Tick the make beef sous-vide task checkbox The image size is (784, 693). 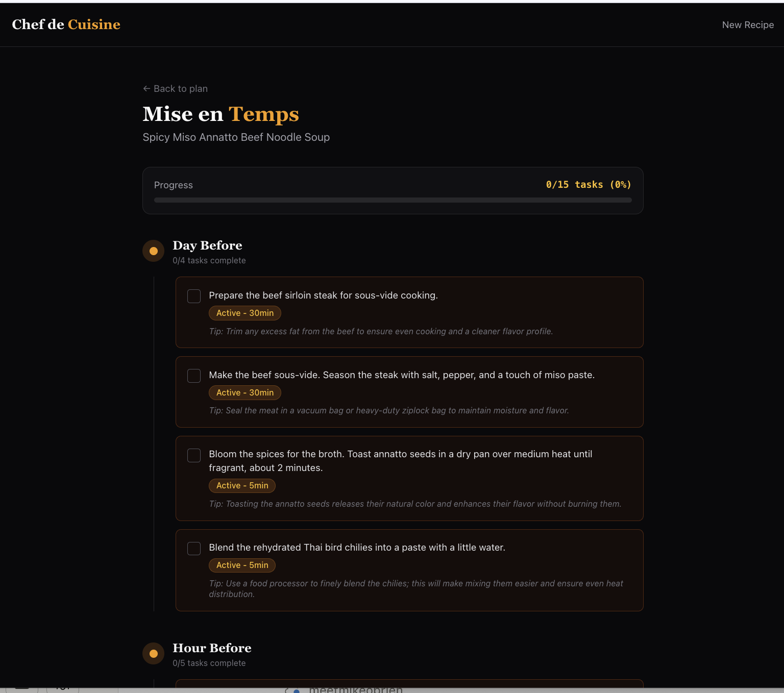point(194,376)
